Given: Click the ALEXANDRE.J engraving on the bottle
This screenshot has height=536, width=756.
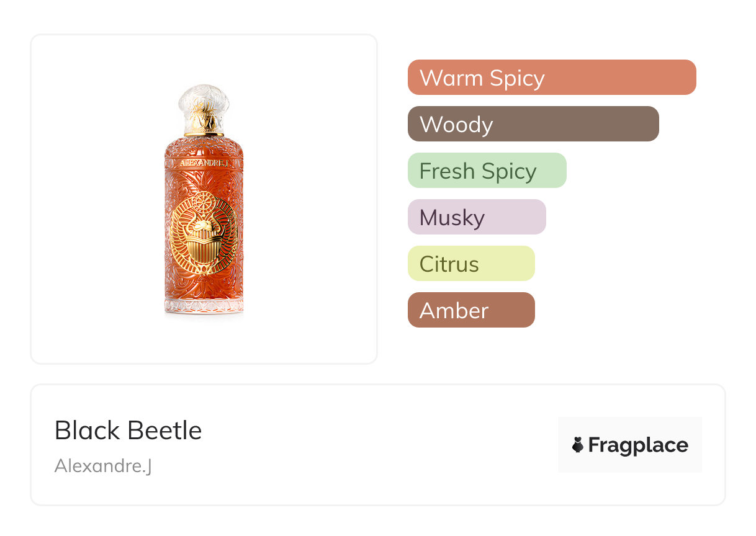Looking at the screenshot, I should tap(204, 163).
